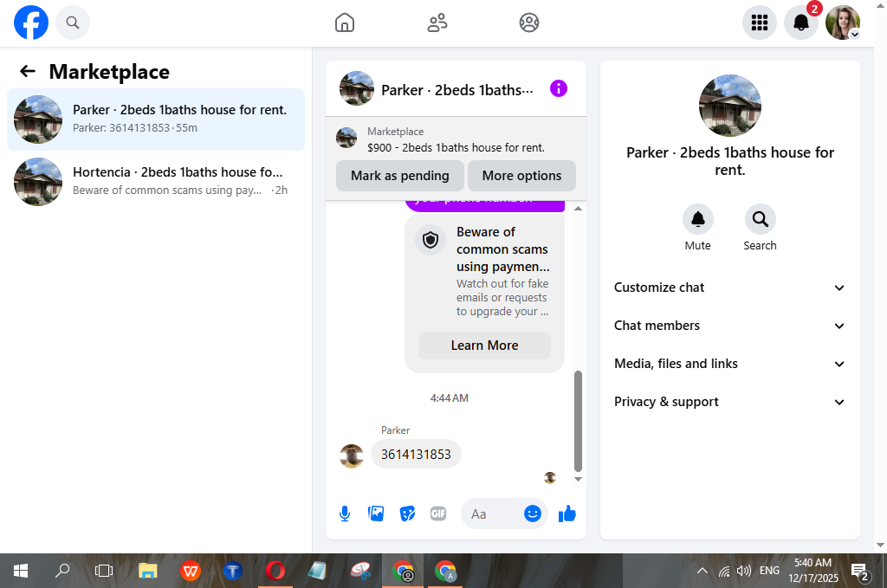Open Opera browser from taskbar

click(x=275, y=571)
